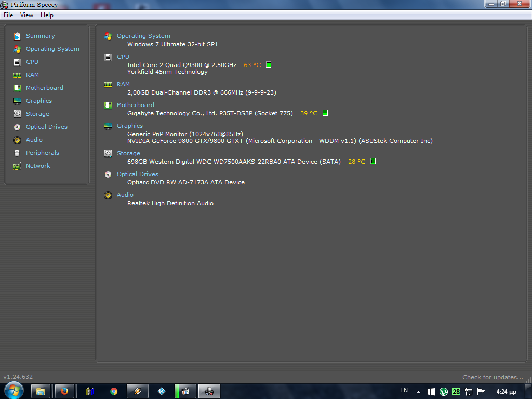Click monitor icon beside Graphics heading in summary
532x399 pixels.
coord(108,126)
